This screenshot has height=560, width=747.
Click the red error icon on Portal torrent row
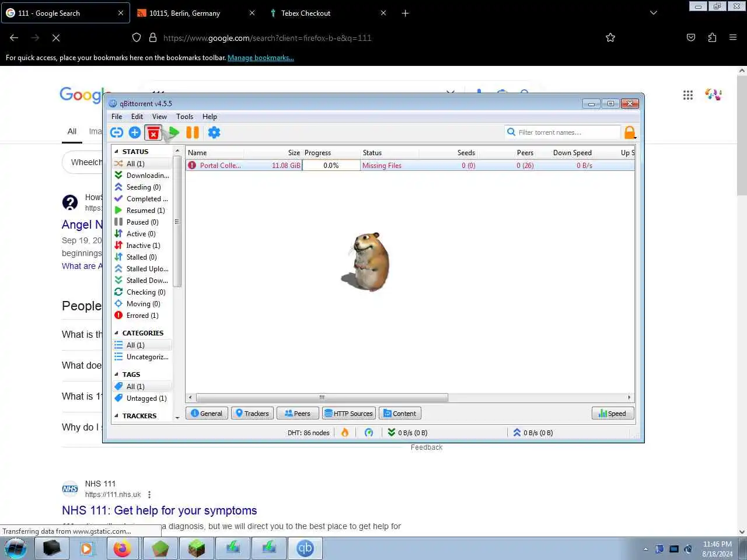192,166
